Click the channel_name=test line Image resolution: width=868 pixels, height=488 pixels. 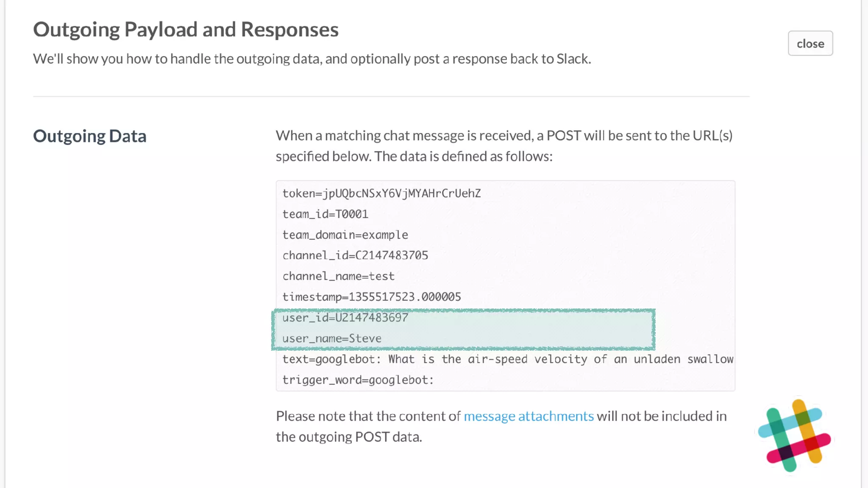click(338, 276)
